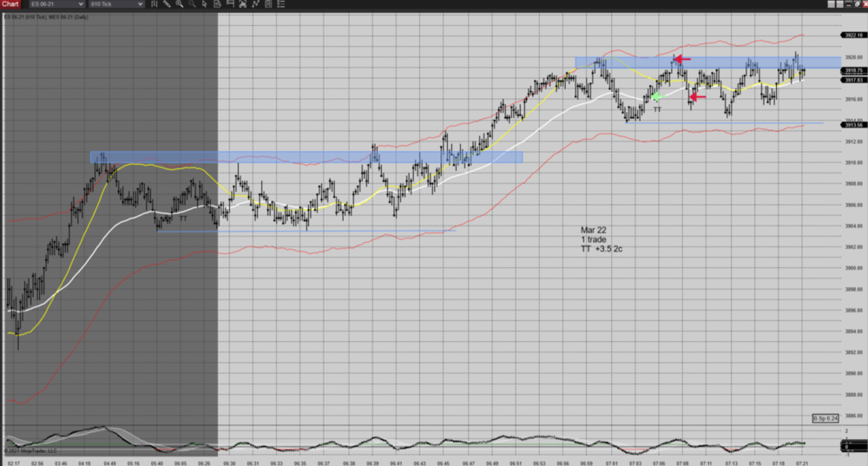The image size is (868, 466).
Task: Select the cursor pointer tool
Action: (204, 4)
